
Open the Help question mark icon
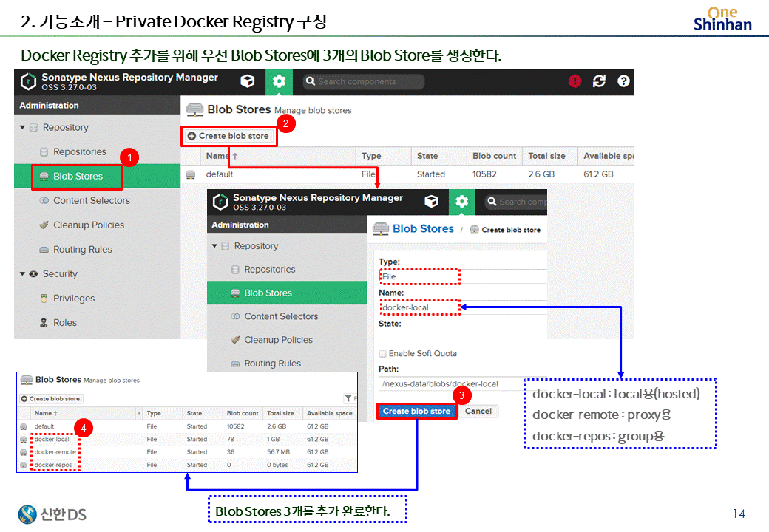pos(623,81)
